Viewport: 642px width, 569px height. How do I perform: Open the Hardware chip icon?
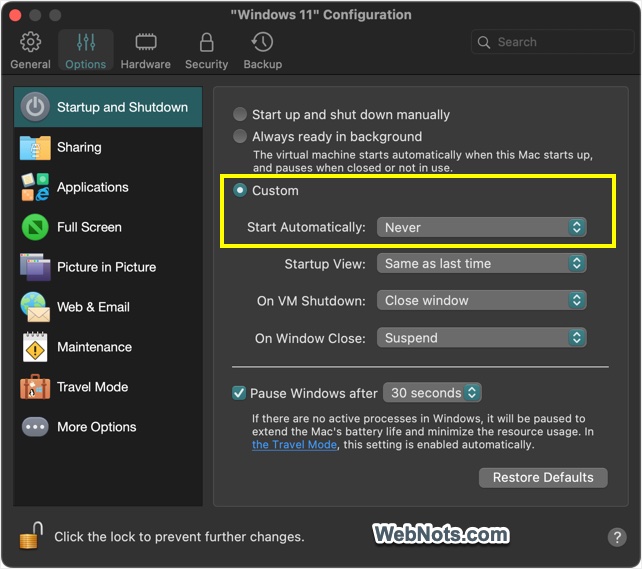146,42
